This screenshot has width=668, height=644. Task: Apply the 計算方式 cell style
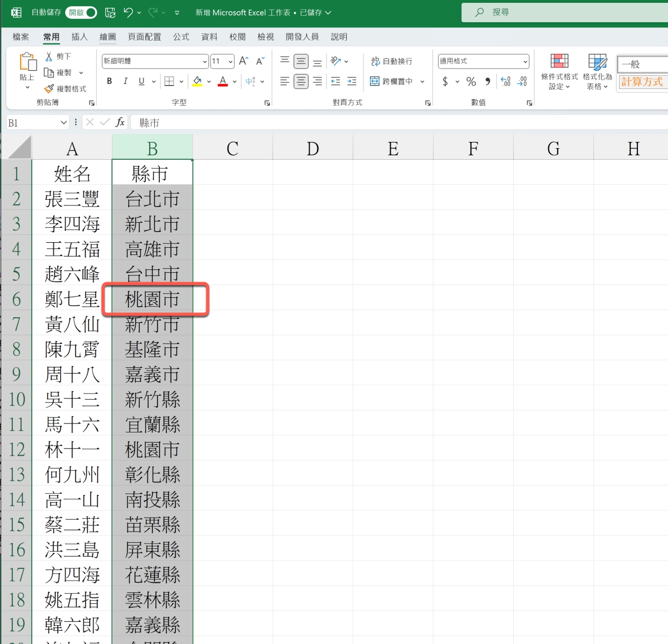point(642,82)
